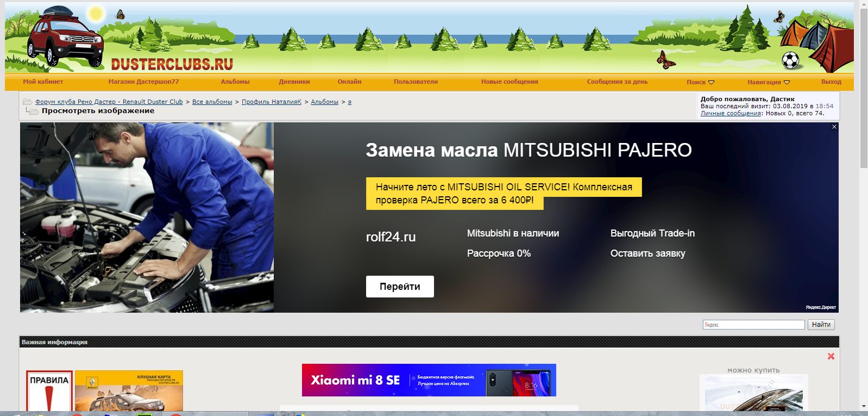The width and height of the screenshot is (868, 416).
Task: Click Важная информация header bar
Action: tap(429, 342)
